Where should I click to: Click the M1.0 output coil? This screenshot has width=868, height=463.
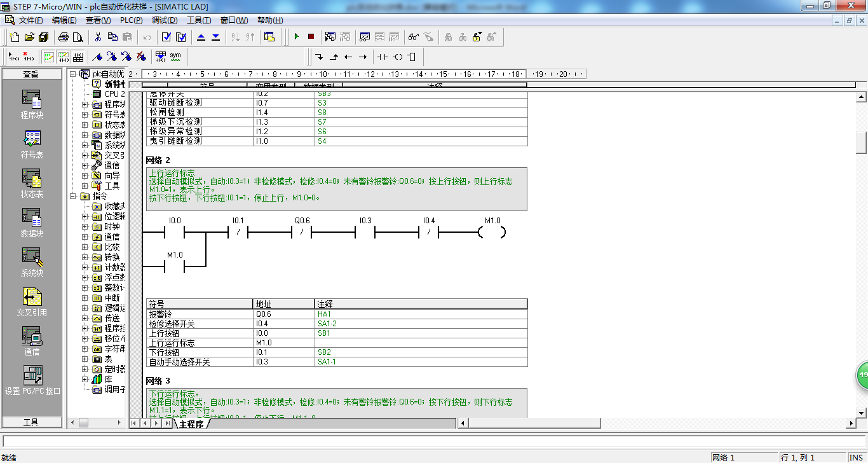pyautogui.click(x=492, y=233)
